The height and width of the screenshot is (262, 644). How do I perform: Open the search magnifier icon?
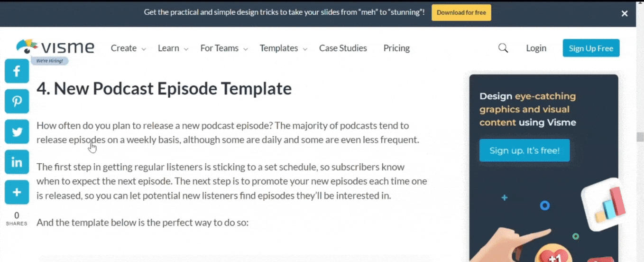(503, 48)
